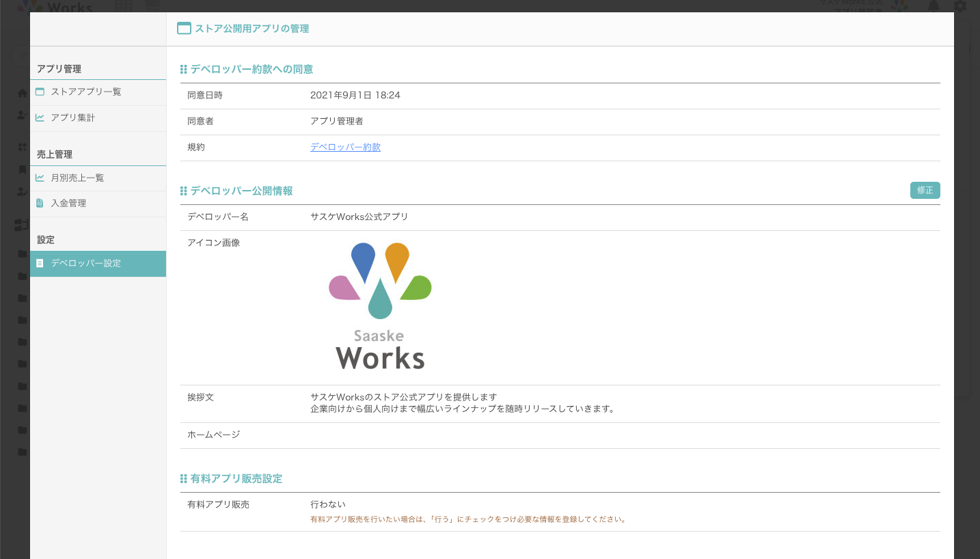Click the デベロッパー約款への同意 heading
The height and width of the screenshot is (559, 980).
click(x=251, y=69)
